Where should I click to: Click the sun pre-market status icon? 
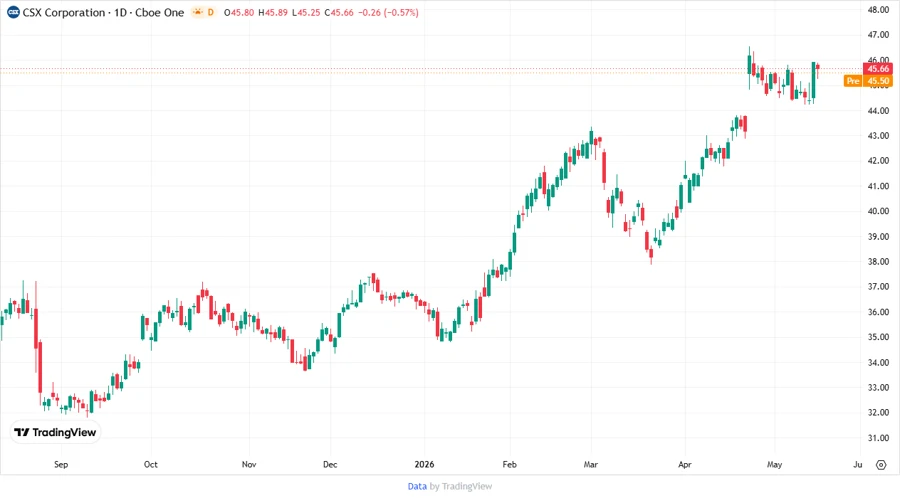[197, 12]
